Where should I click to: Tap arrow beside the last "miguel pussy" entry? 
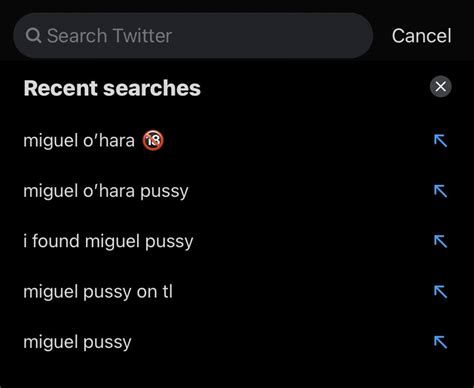click(440, 342)
